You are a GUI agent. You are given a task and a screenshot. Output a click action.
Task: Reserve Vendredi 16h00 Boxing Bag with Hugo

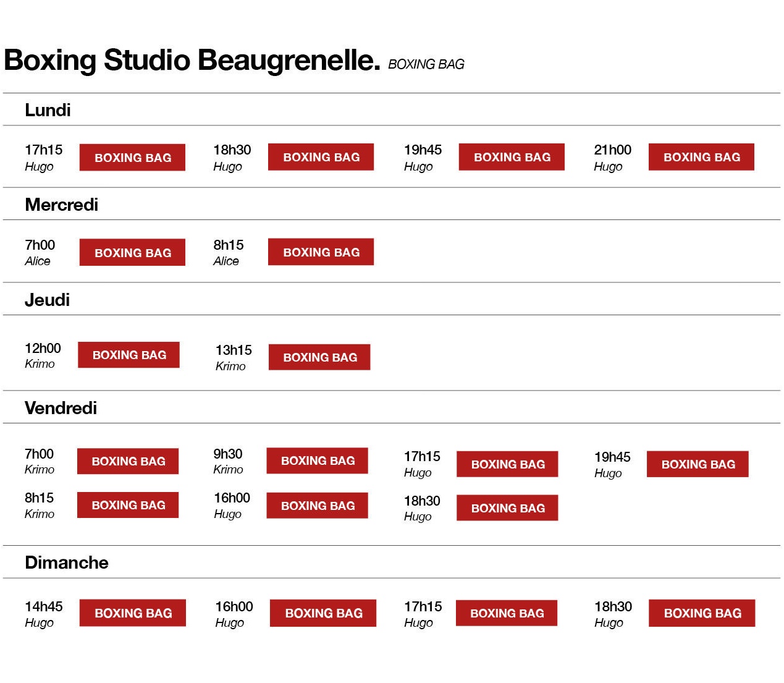click(318, 506)
